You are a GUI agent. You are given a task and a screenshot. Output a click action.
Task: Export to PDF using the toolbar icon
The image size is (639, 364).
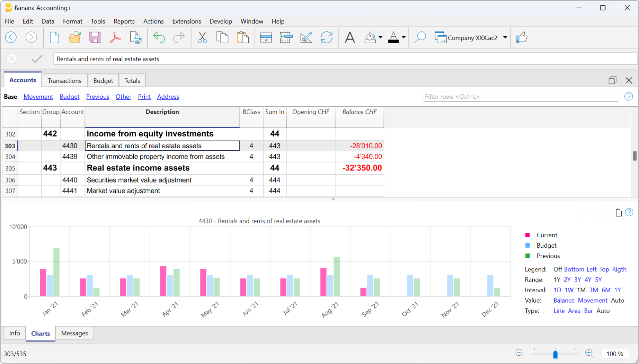point(115,37)
